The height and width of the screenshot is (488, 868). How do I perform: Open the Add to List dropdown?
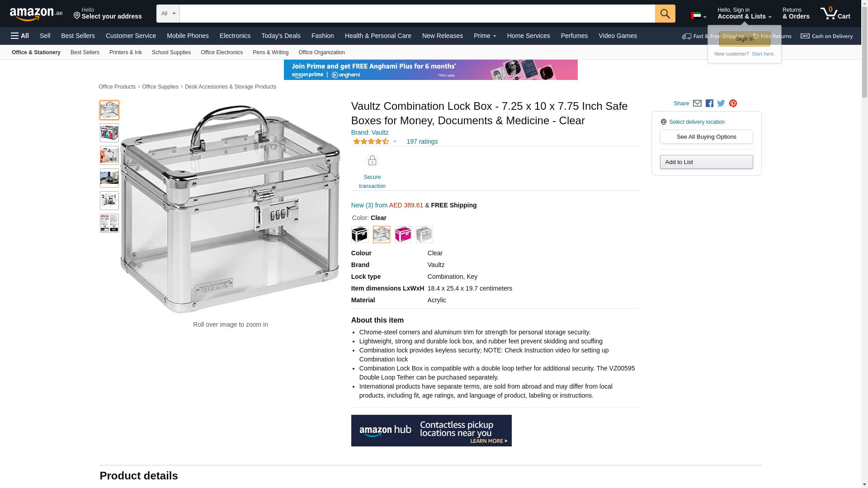point(706,162)
